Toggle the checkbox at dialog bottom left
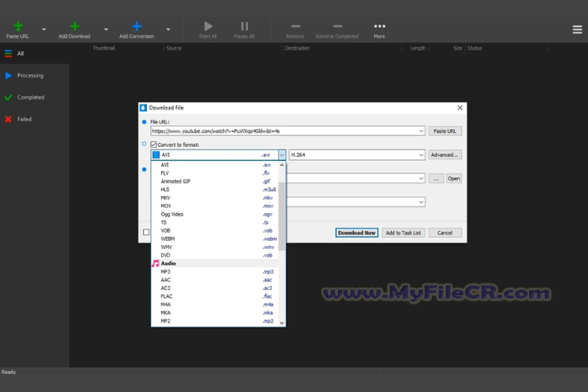The height and width of the screenshot is (392, 588). tap(146, 232)
